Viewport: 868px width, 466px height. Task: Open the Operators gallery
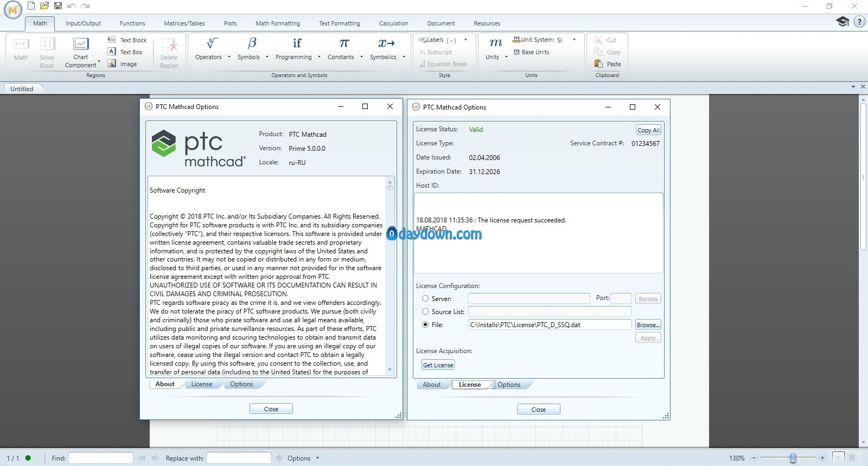(x=212, y=49)
